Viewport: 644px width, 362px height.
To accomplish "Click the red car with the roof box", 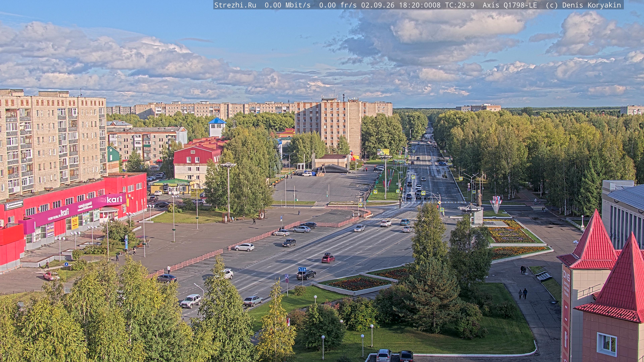I will point(328,258).
